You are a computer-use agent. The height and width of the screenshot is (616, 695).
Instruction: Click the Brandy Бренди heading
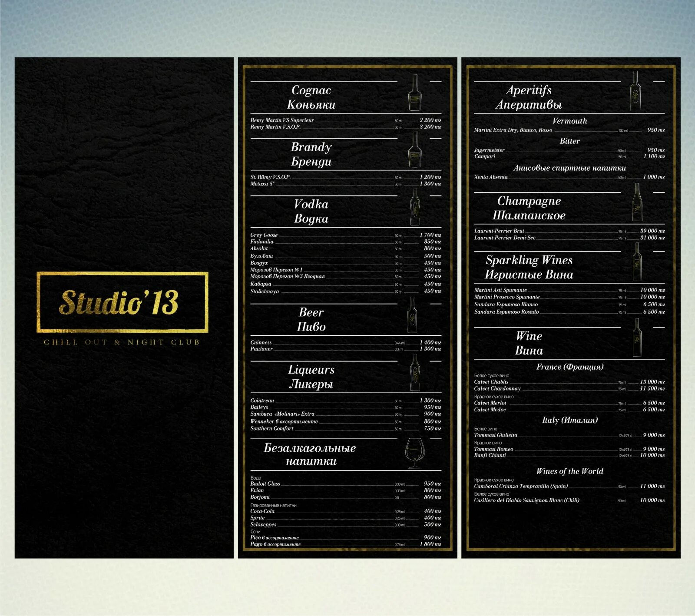click(311, 154)
